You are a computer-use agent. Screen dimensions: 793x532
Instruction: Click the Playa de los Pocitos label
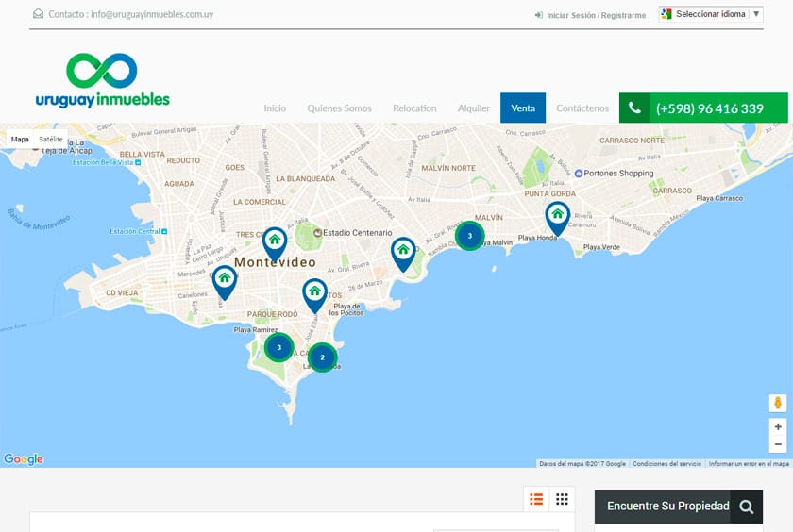(346, 309)
